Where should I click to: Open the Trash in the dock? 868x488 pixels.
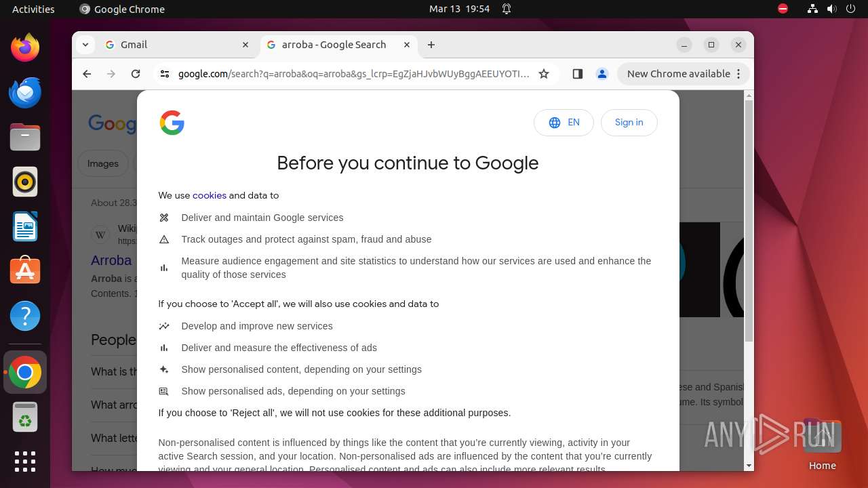coord(25,417)
